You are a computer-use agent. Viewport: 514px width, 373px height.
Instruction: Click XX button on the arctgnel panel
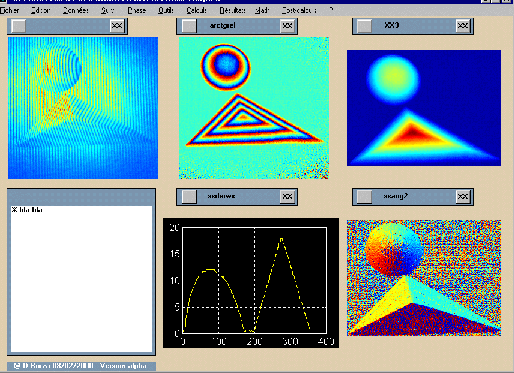[287, 26]
